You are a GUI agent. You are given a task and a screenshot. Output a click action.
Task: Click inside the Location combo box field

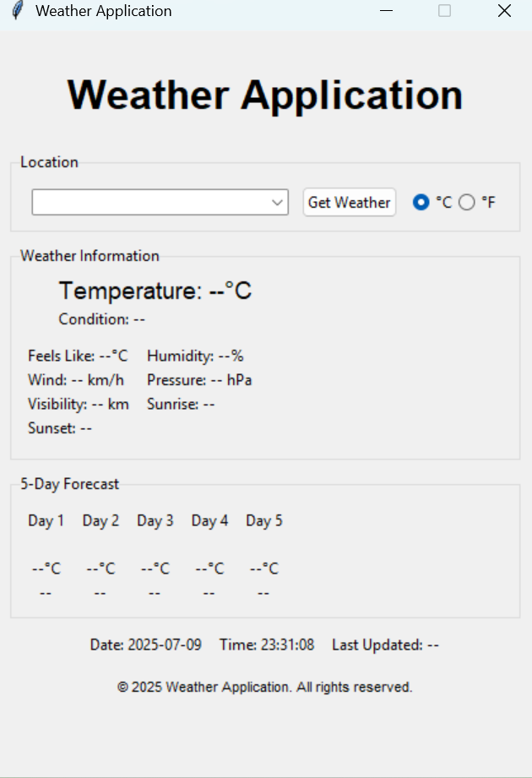click(x=160, y=203)
